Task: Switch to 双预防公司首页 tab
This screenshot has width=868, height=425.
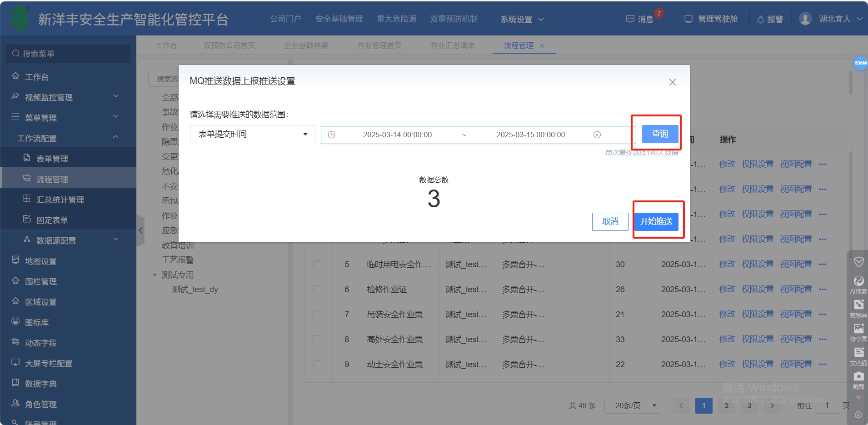Action: [229, 45]
